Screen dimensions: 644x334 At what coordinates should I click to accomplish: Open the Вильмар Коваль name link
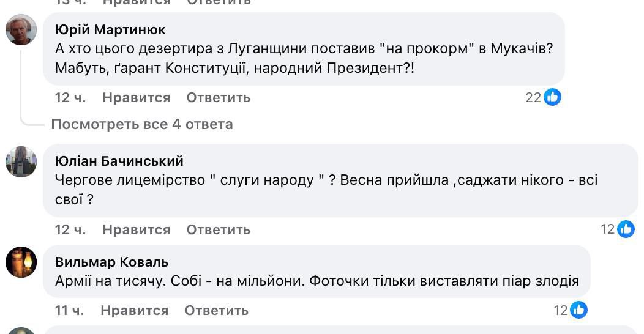click(111, 262)
